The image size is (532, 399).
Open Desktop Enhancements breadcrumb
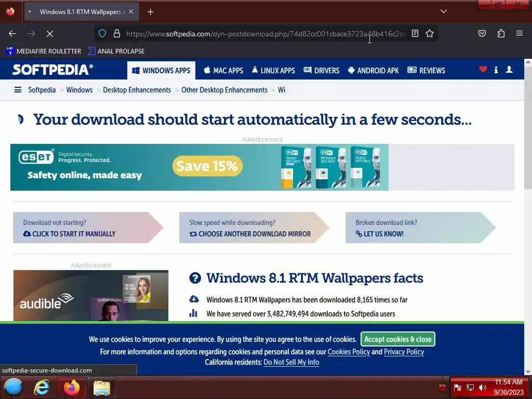[x=137, y=90]
